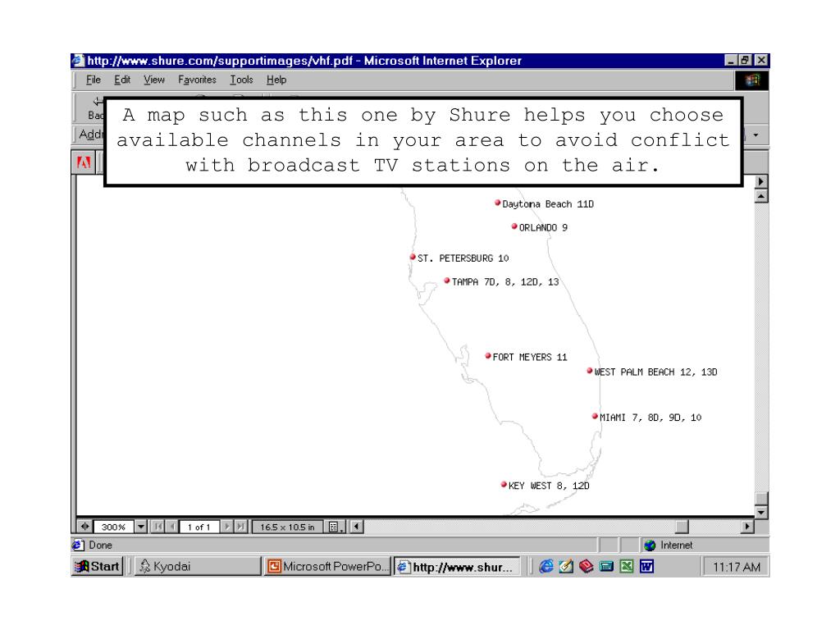This screenshot has height=630, width=840.
Task: Click the page icon in title bar
Action: click(x=78, y=61)
